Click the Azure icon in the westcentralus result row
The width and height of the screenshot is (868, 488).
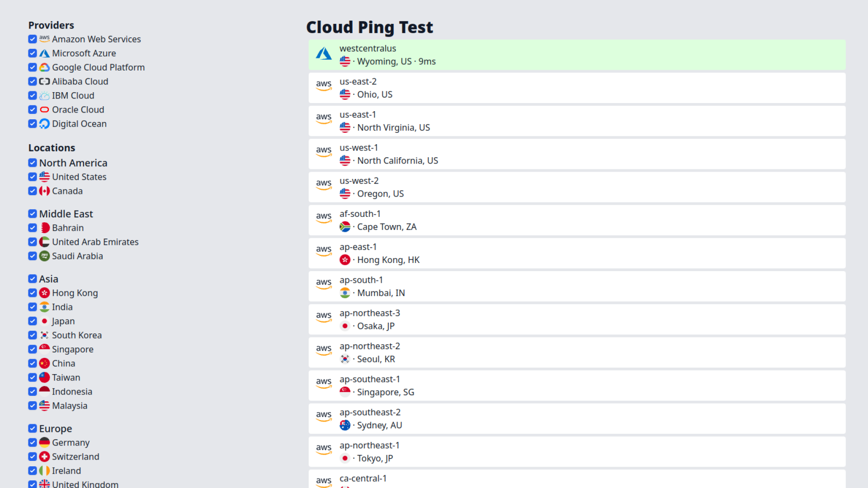pyautogui.click(x=324, y=54)
